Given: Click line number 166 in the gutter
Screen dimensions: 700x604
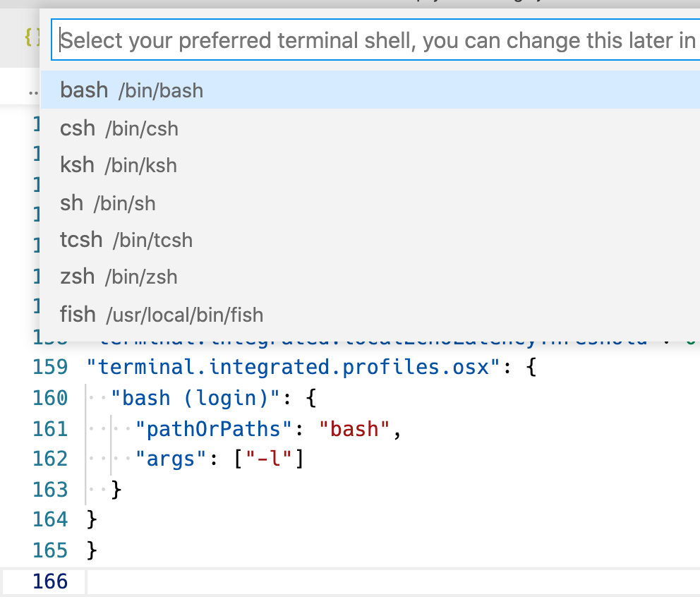Looking at the screenshot, I should [x=49, y=581].
